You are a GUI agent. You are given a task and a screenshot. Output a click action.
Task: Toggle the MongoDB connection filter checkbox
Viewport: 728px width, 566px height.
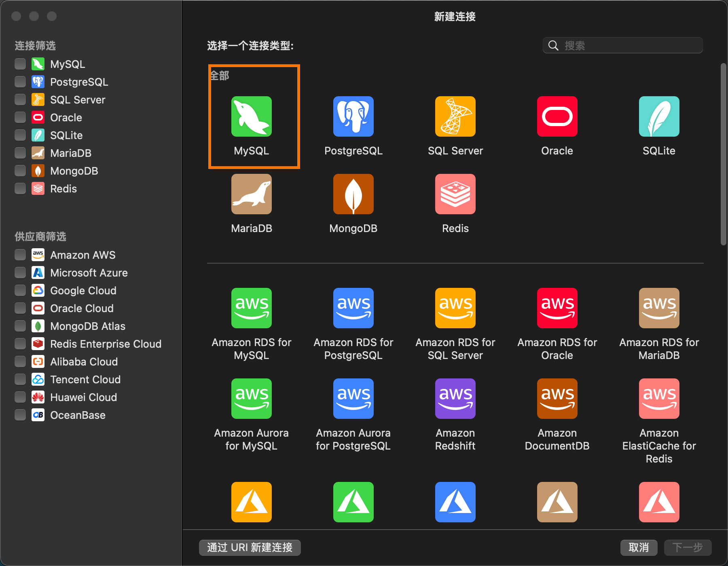coord(20,171)
